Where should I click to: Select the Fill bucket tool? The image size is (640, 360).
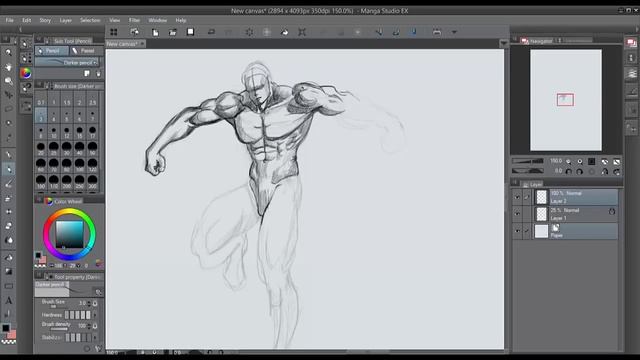[8, 257]
